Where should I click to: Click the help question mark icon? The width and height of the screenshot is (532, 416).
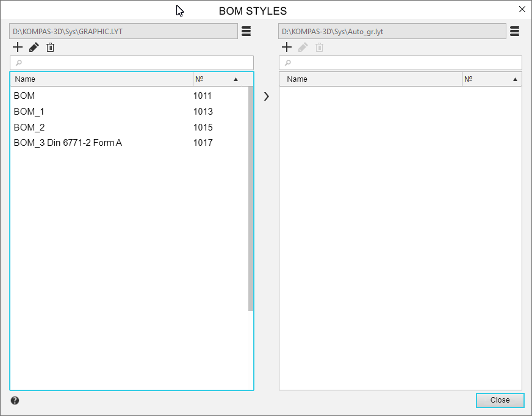coord(15,401)
